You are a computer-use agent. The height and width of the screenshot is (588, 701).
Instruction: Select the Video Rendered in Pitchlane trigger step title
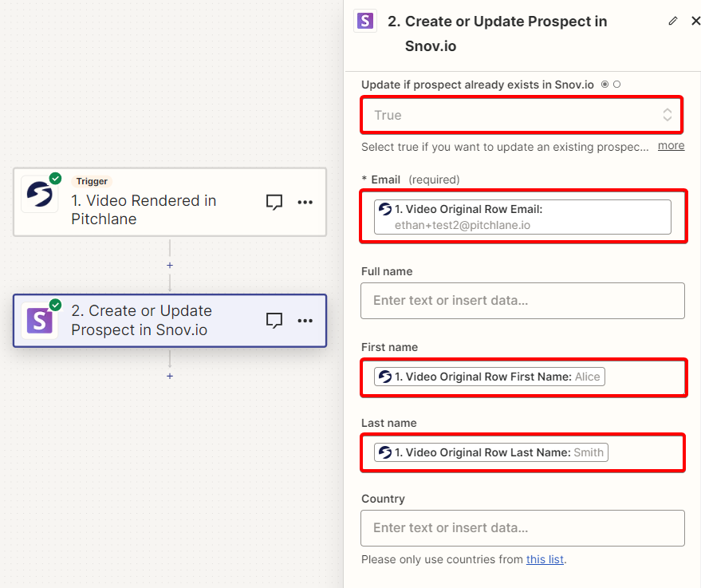144,210
